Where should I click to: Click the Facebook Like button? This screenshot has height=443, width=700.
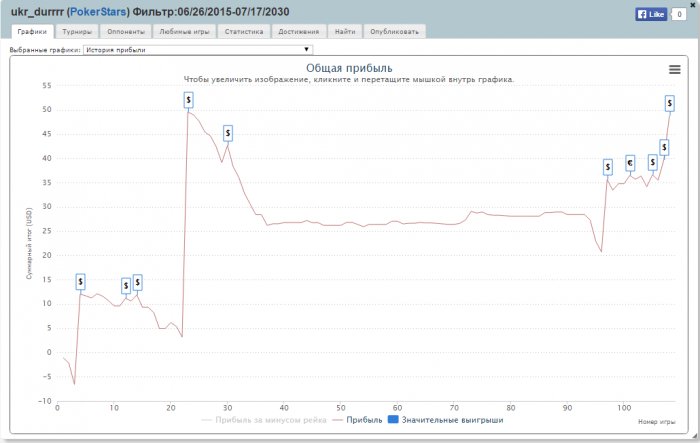pyautogui.click(x=651, y=14)
